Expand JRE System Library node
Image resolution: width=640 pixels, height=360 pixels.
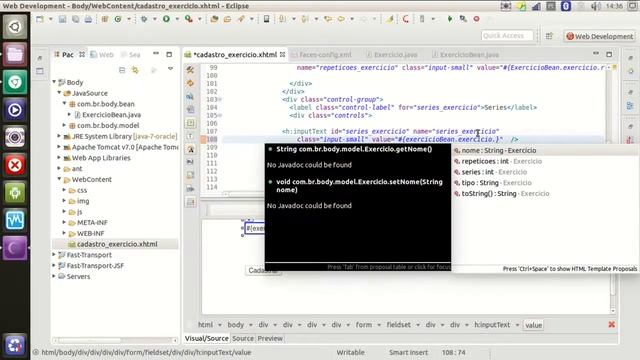coord(59,136)
